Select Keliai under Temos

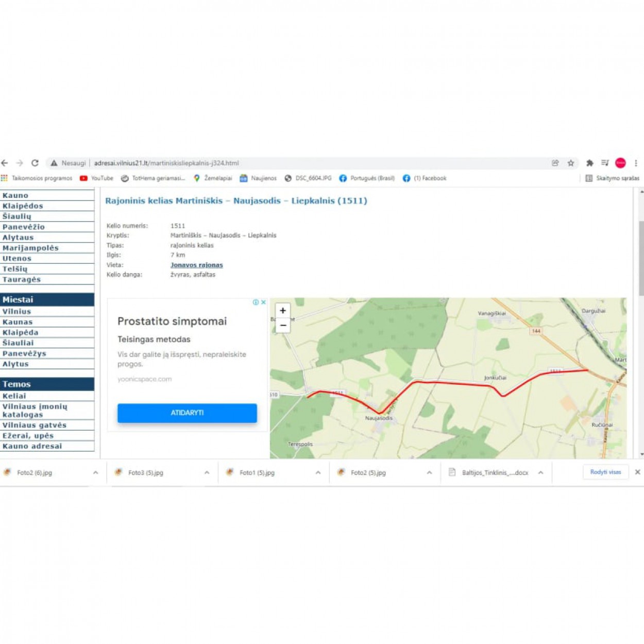click(14, 396)
